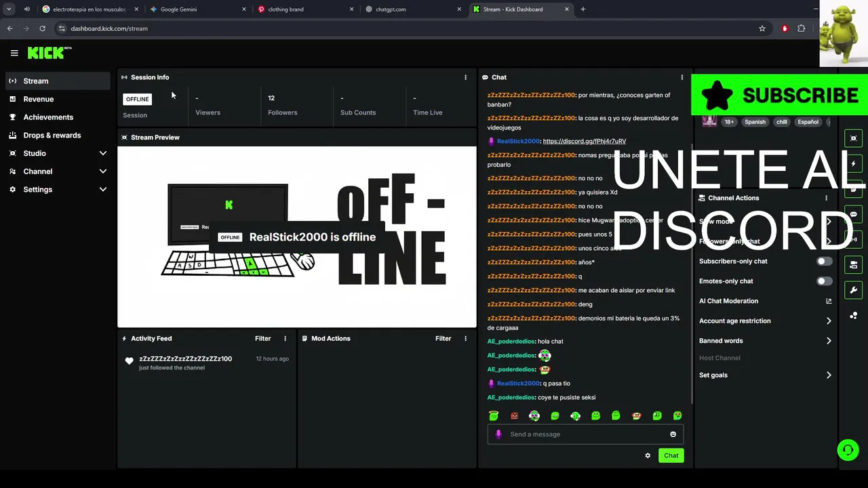Select Drops & rewards in the sidebar
This screenshot has height=488, width=868.
coord(57,136)
